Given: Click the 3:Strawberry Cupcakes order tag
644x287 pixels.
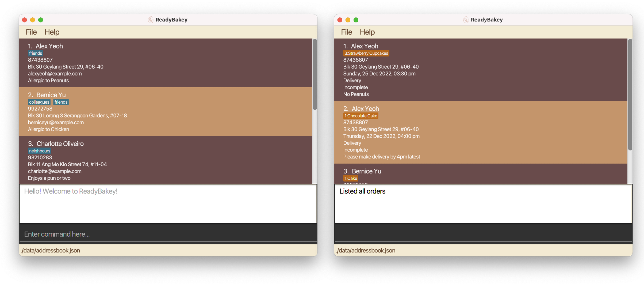Looking at the screenshot, I should point(366,53).
